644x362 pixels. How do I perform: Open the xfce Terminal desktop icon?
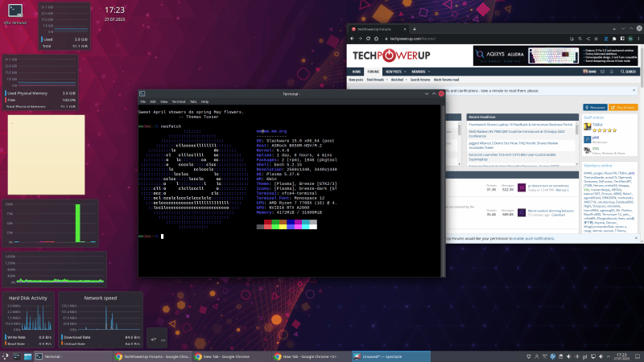click(15, 14)
